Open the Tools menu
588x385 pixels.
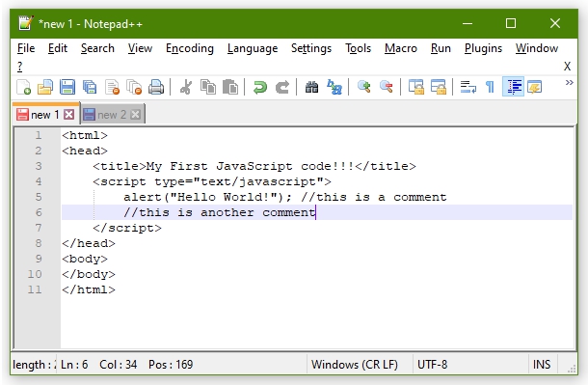tap(359, 48)
